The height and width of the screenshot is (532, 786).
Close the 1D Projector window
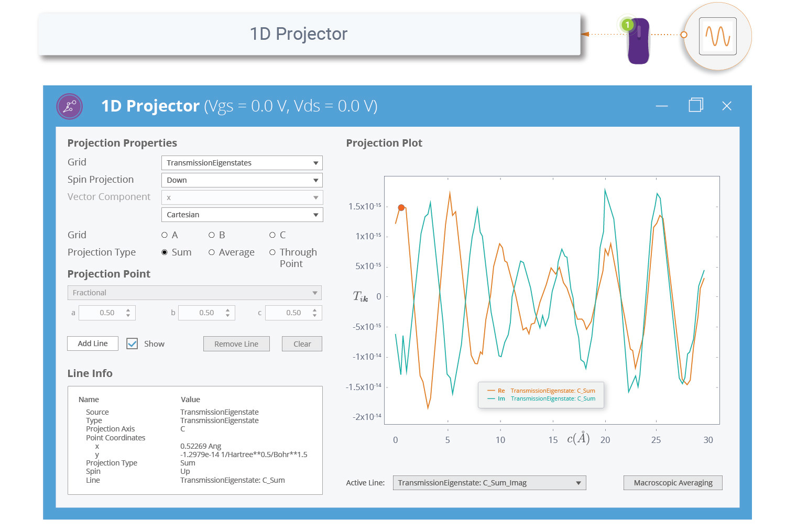coord(726,106)
